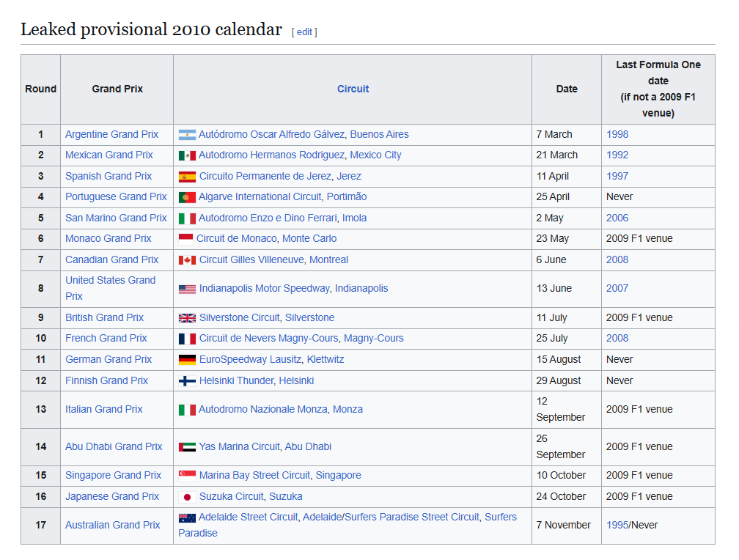
Task: Open the Portuguese Grand Prix link
Action: click(116, 196)
